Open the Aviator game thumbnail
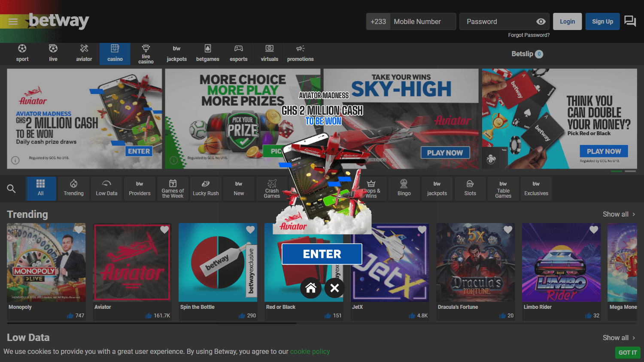 click(132, 262)
